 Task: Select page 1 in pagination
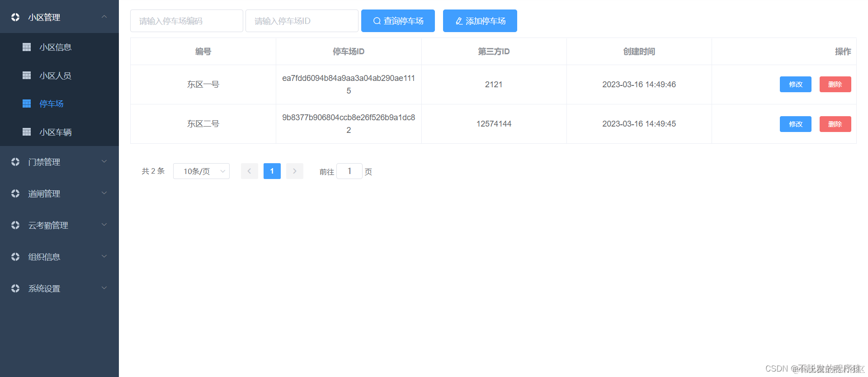pos(272,171)
